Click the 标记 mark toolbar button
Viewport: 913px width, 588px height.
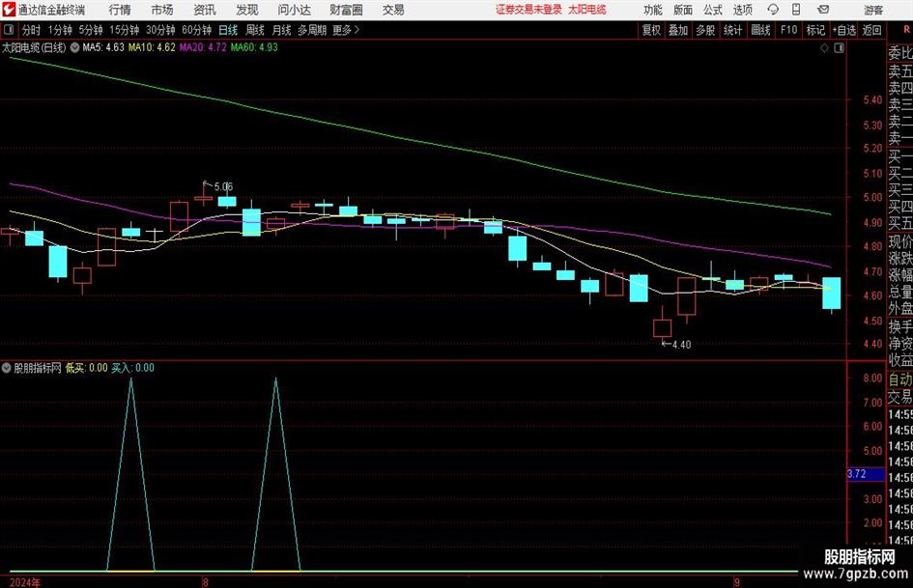click(x=815, y=30)
